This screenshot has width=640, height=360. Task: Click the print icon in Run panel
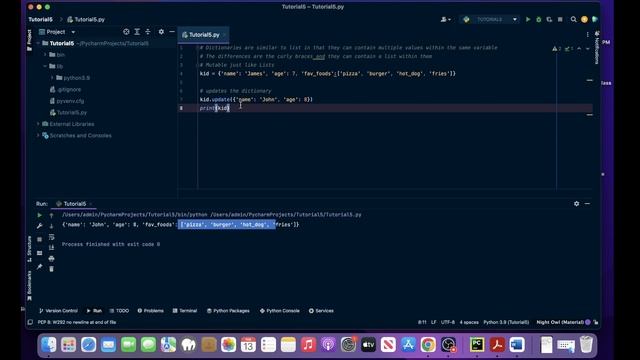(x=51, y=258)
